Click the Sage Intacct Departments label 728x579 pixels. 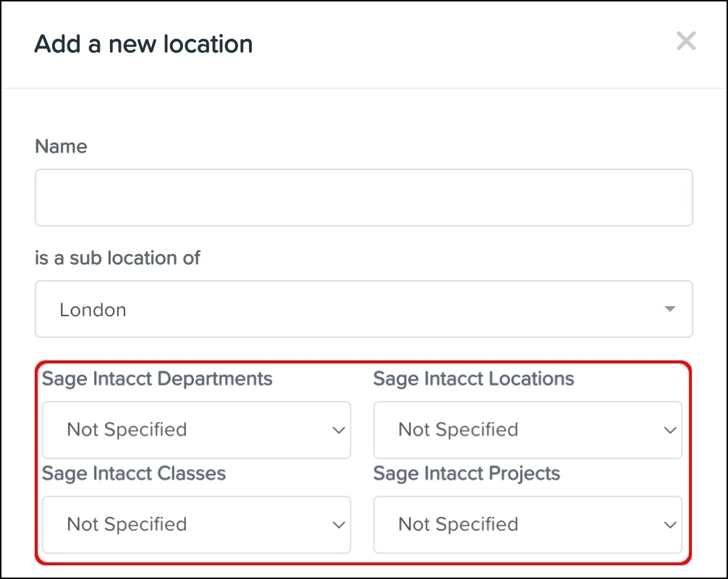[x=157, y=379]
